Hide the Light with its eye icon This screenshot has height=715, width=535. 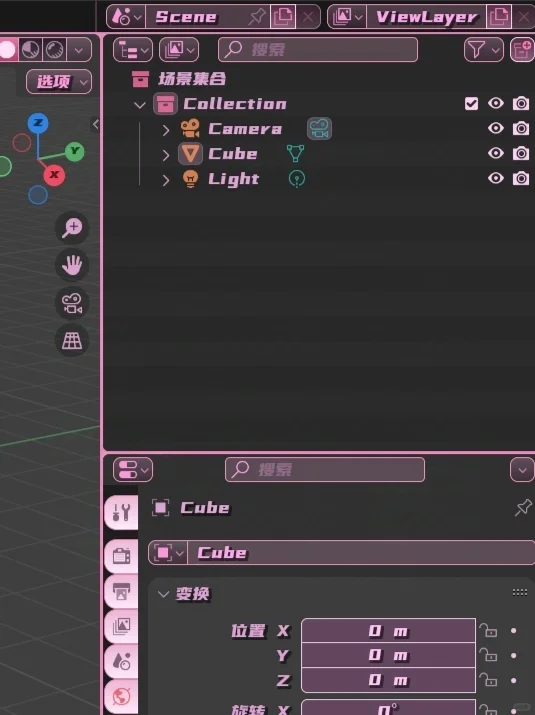(496, 178)
